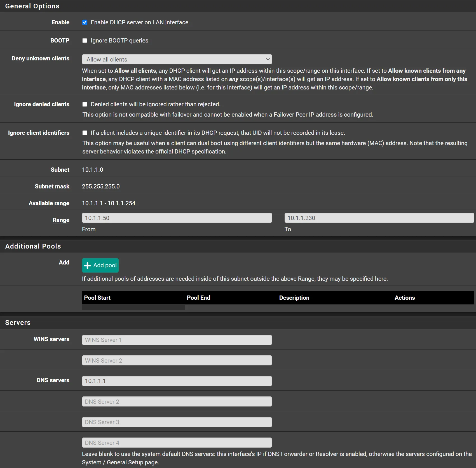
Task: Click the Description column header
Action: 294,298
